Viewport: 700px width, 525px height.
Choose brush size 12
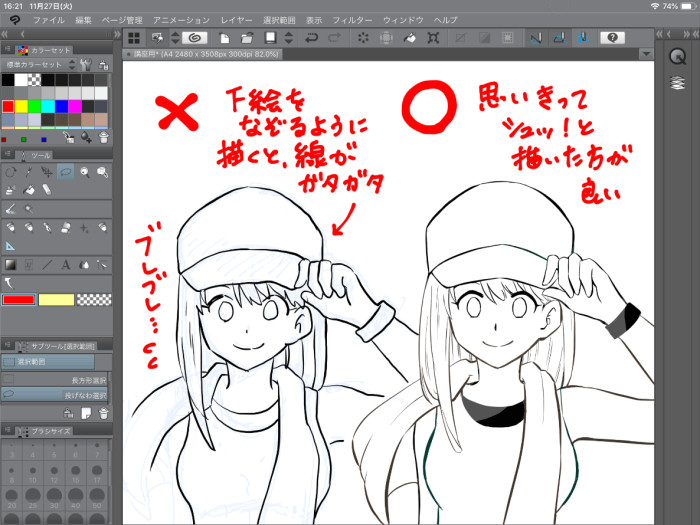click(x=54, y=475)
